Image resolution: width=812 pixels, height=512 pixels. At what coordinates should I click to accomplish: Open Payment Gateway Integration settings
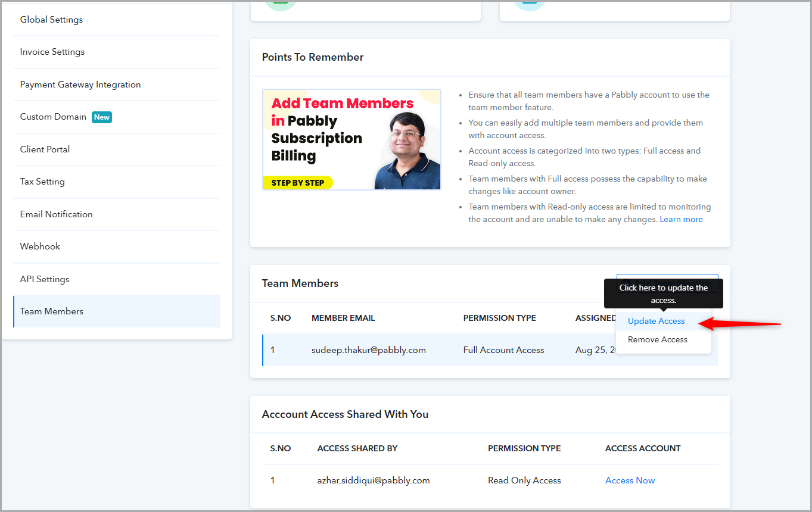(x=117, y=85)
